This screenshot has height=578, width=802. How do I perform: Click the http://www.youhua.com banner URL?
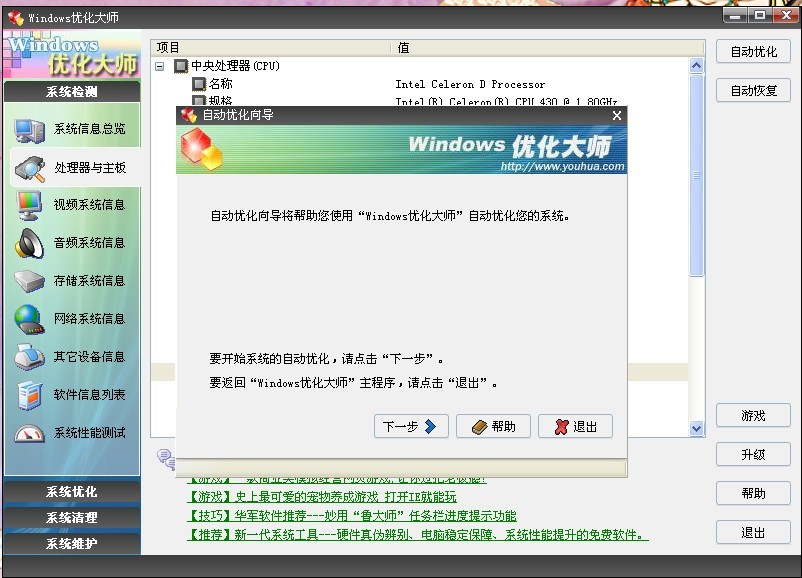(562, 166)
